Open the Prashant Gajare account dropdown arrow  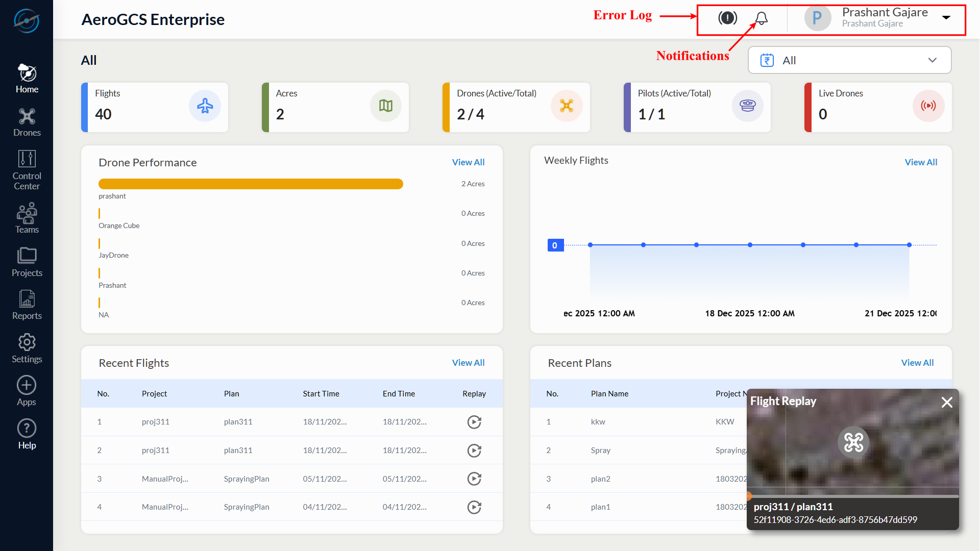[x=946, y=18]
